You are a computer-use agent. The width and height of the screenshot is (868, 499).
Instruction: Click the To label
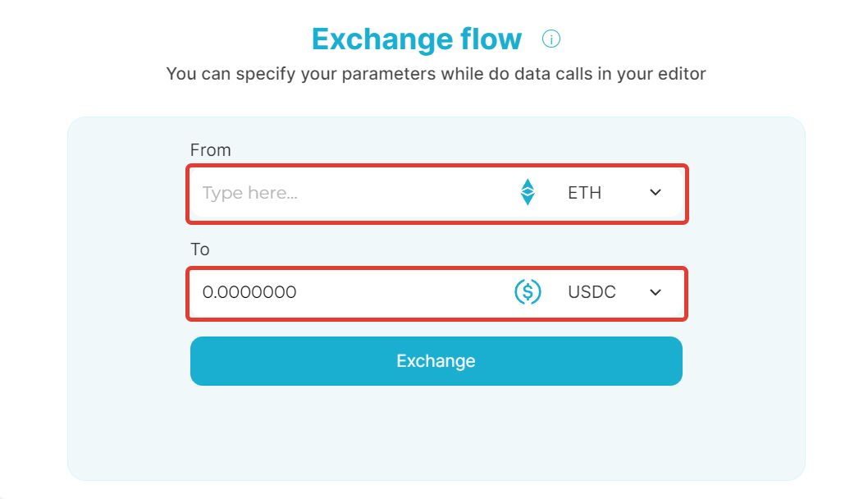pos(200,249)
